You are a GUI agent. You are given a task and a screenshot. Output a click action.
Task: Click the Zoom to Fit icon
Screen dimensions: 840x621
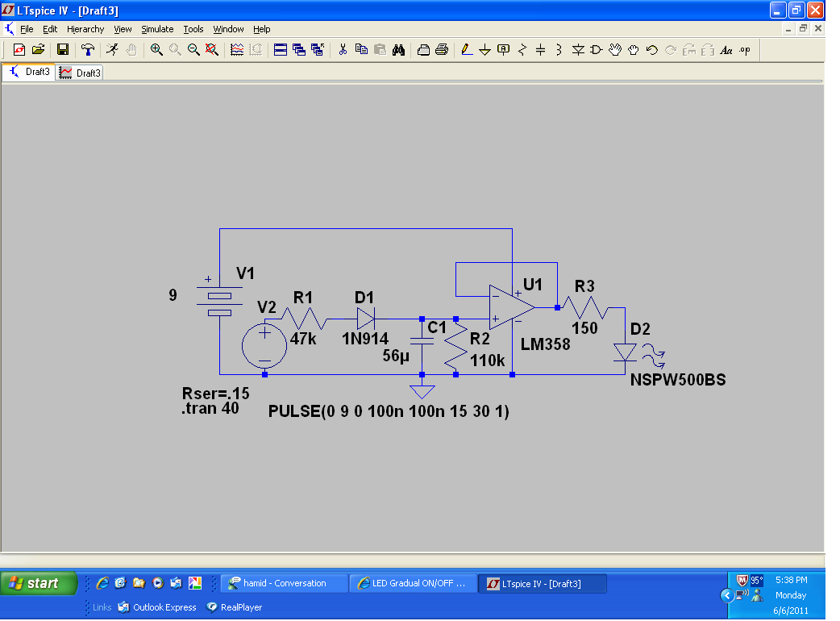pyautogui.click(x=212, y=50)
